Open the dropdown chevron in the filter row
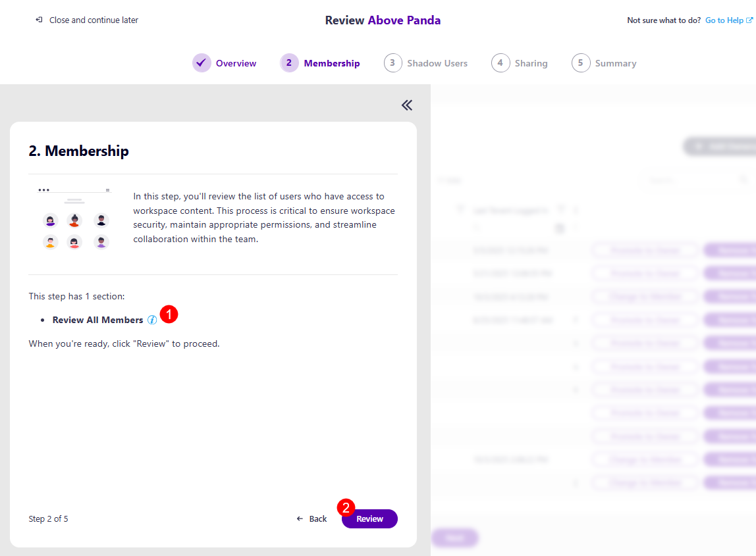The height and width of the screenshot is (556, 756). [576, 228]
